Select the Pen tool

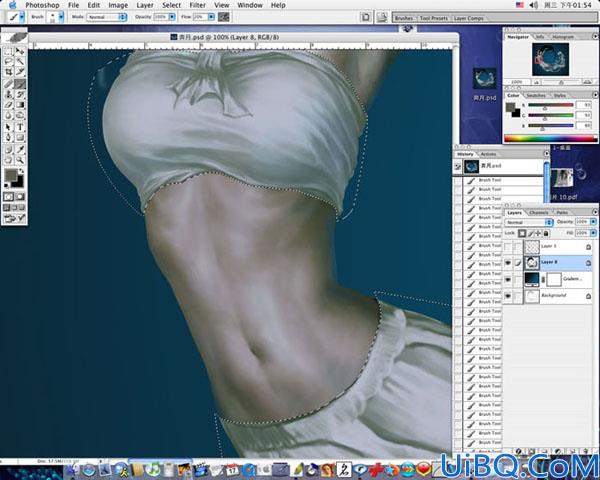(x=8, y=137)
